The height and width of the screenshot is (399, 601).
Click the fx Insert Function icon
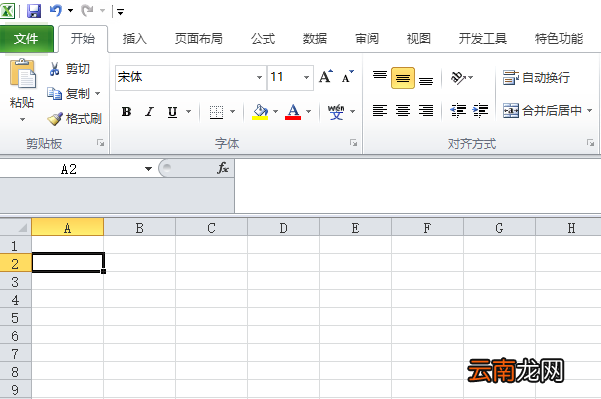223,168
